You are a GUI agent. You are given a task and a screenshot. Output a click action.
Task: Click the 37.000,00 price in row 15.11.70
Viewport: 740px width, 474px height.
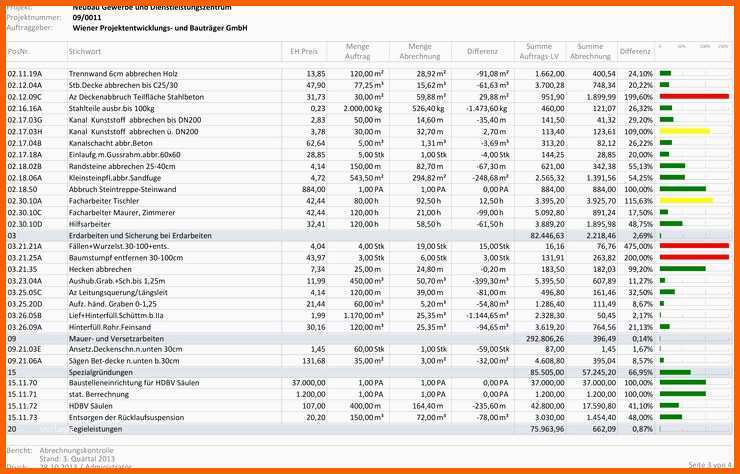pyautogui.click(x=308, y=382)
